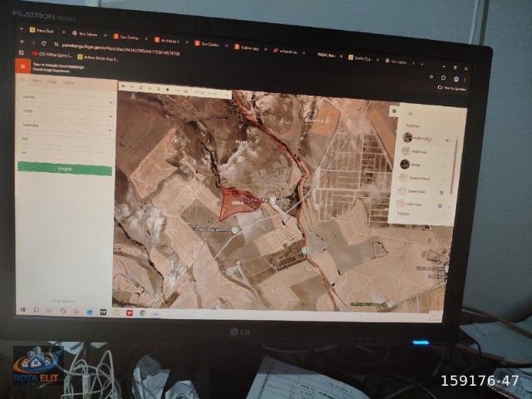Viewport: 532px width, 399px height.
Task: Click the browser back arrow
Action: point(22,42)
